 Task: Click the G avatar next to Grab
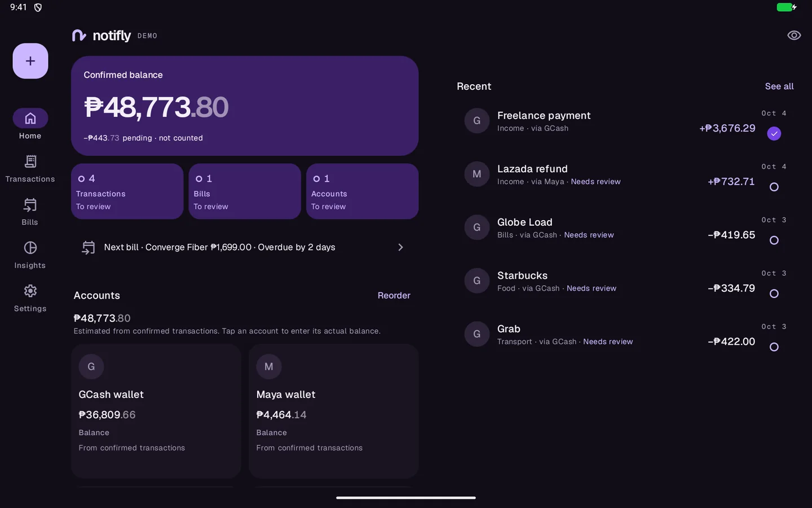coord(477,334)
